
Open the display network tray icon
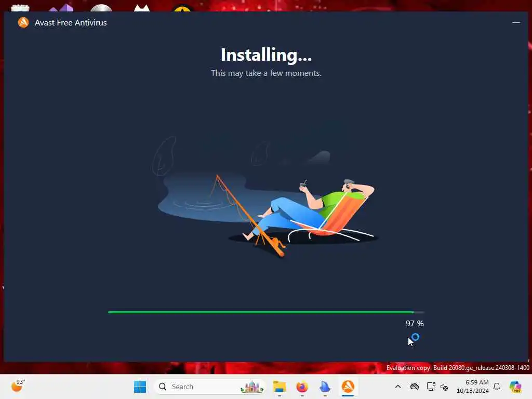click(x=431, y=387)
